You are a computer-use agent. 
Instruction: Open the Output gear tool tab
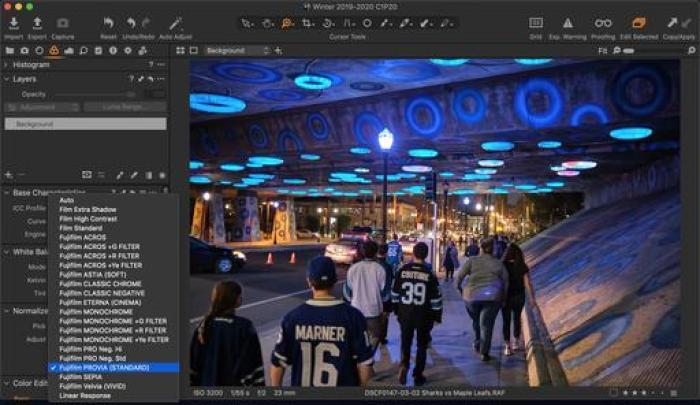click(x=128, y=51)
